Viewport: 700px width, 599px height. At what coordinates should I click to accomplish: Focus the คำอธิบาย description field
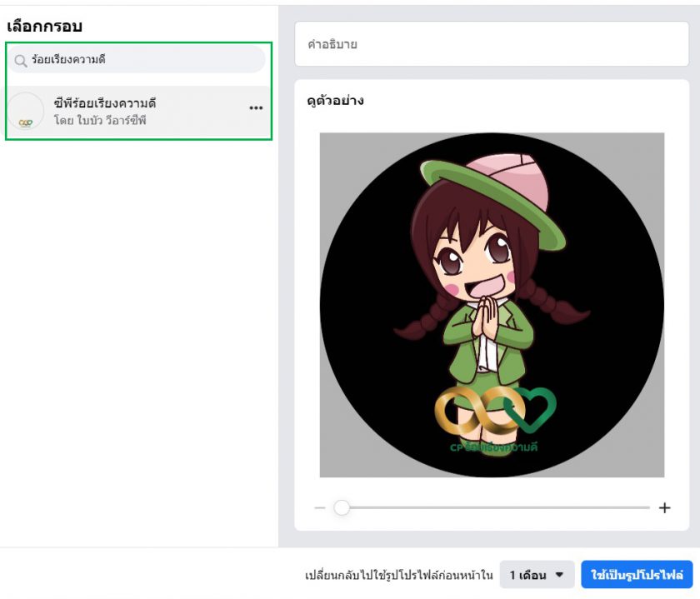(x=492, y=44)
